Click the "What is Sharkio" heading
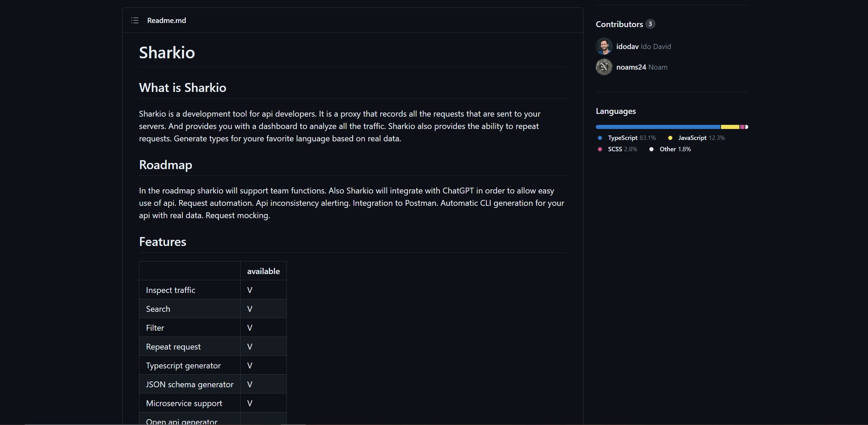Image resolution: width=868 pixels, height=425 pixels. click(x=182, y=88)
